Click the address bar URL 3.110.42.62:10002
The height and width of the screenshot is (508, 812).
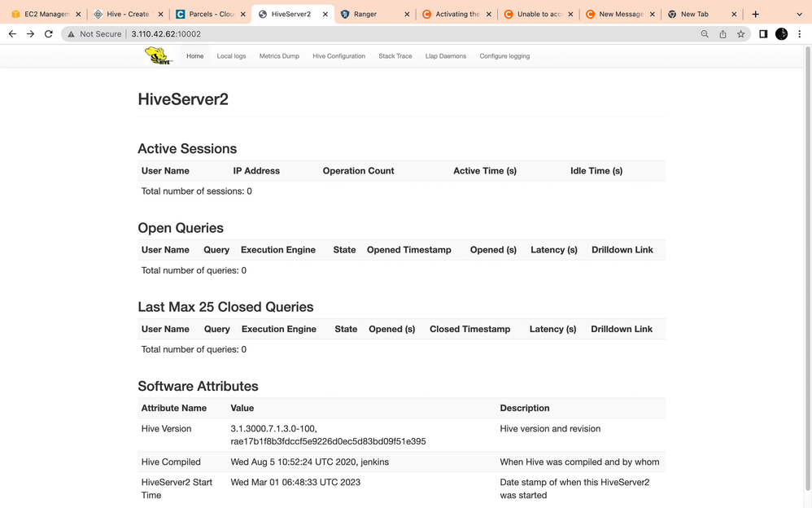(166, 33)
